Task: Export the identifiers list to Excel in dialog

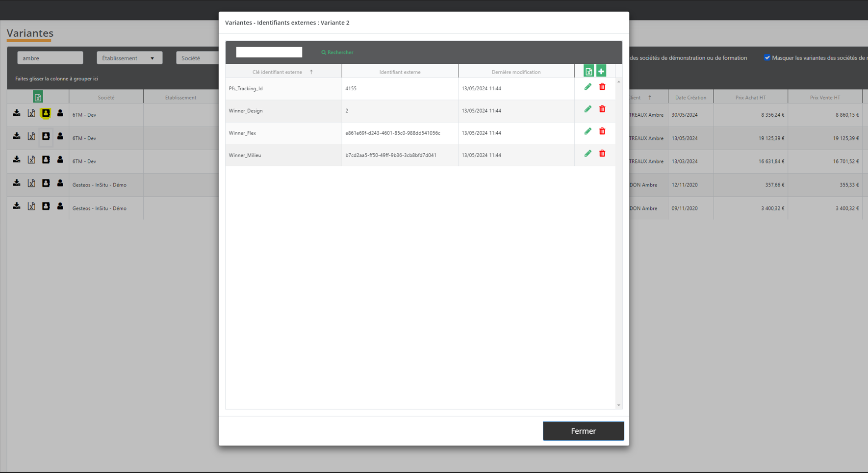Action: point(588,71)
